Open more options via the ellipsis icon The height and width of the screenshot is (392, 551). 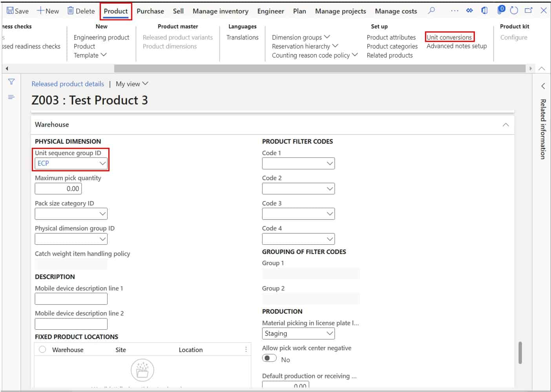pyautogui.click(x=454, y=11)
